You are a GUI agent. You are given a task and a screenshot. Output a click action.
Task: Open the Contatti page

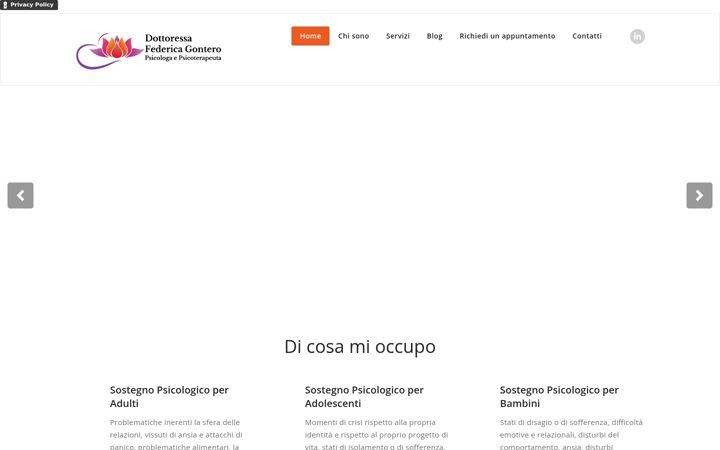[x=587, y=36]
